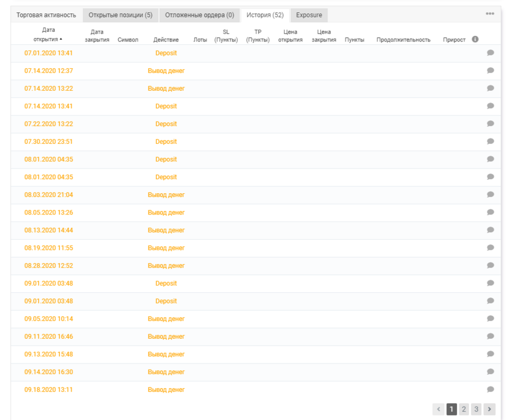Image resolution: width=507 pixels, height=420 pixels.
Task: Go to page 2
Action: [x=464, y=409]
